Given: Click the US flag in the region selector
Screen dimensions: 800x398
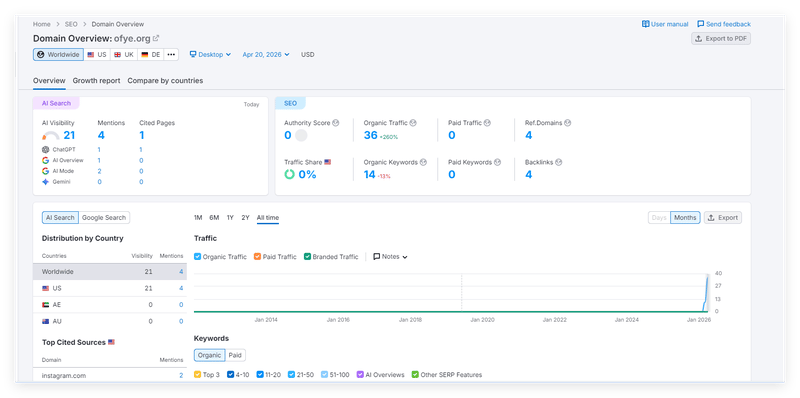Looking at the screenshot, I should [90, 55].
